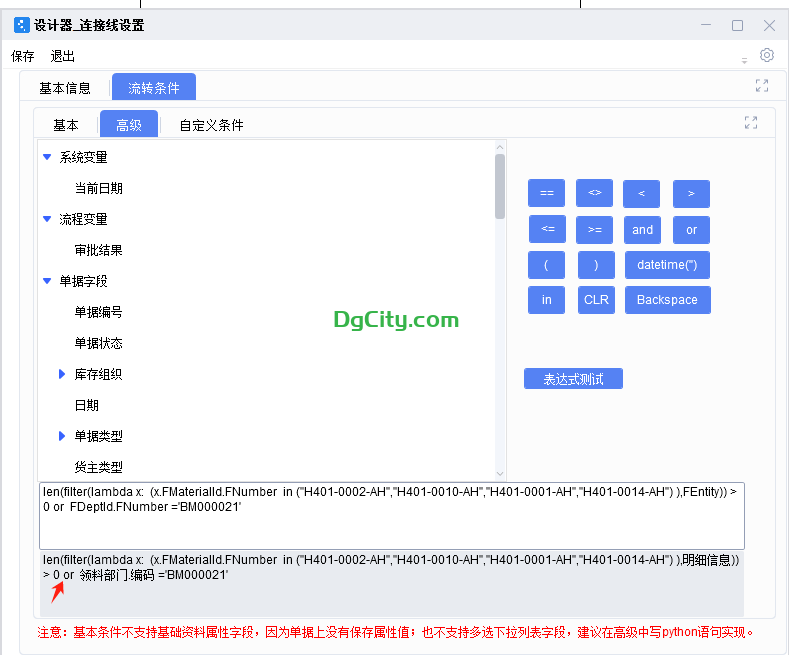Insert the datetime('') function
The width and height of the screenshot is (789, 655).
pyautogui.click(x=667, y=265)
